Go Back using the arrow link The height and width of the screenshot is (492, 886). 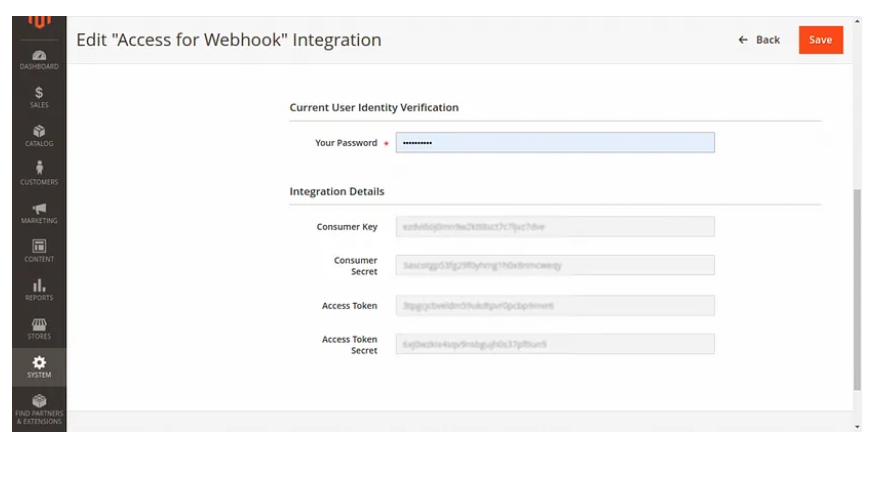[759, 40]
